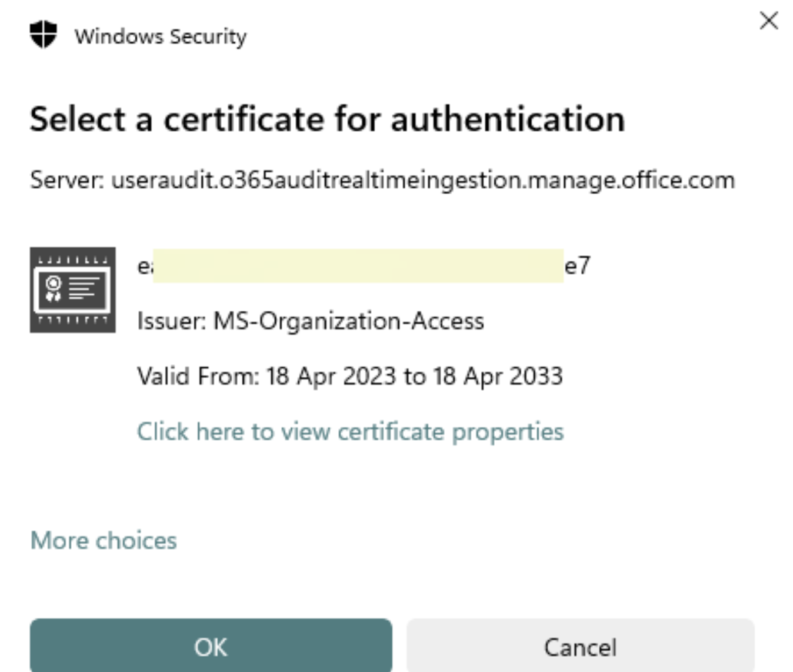Click the word properties in the link
The image size is (793, 672).
[x=508, y=431]
